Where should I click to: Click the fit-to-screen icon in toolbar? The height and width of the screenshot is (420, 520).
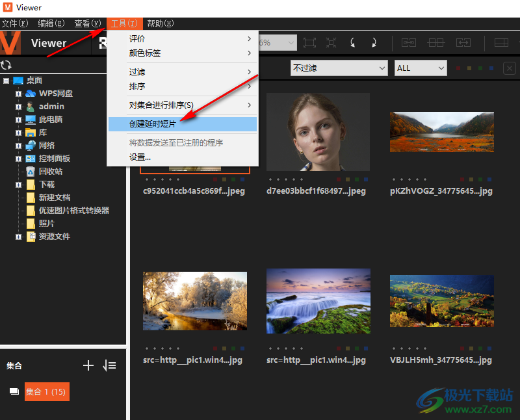[x=309, y=42]
